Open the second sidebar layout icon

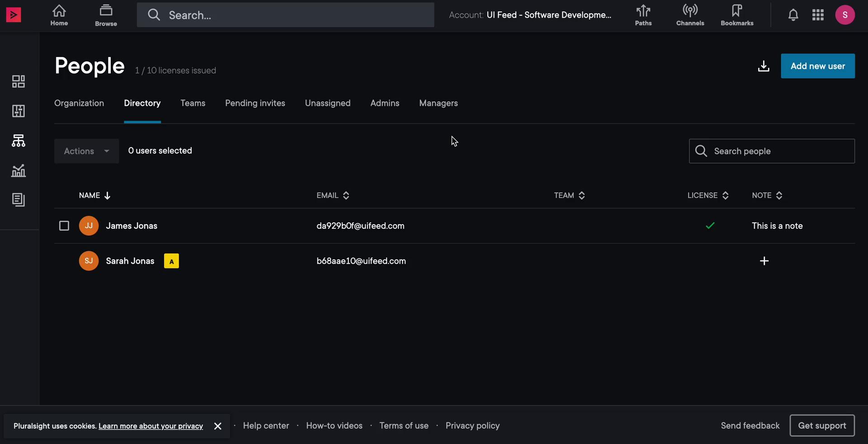pyautogui.click(x=19, y=111)
